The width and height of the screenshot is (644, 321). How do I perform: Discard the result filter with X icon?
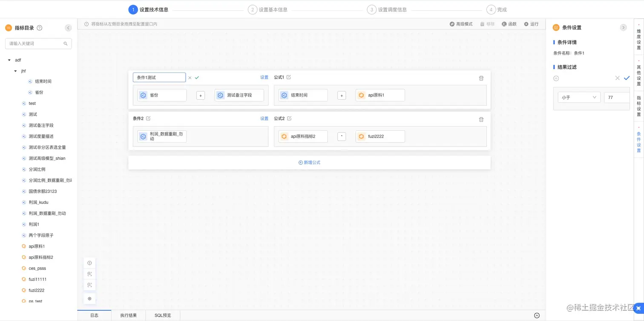[618, 78]
